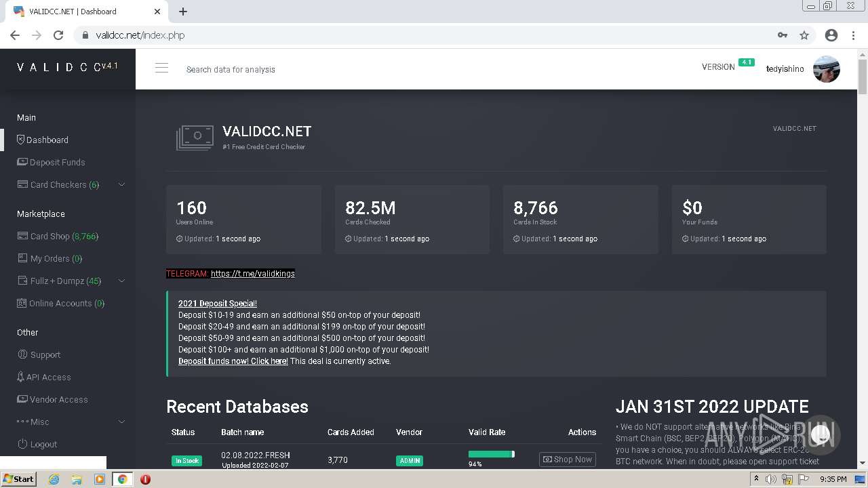Viewport: 868px width, 488px height.
Task: Click the scrollbar down arrow
Action: [x=863, y=464]
